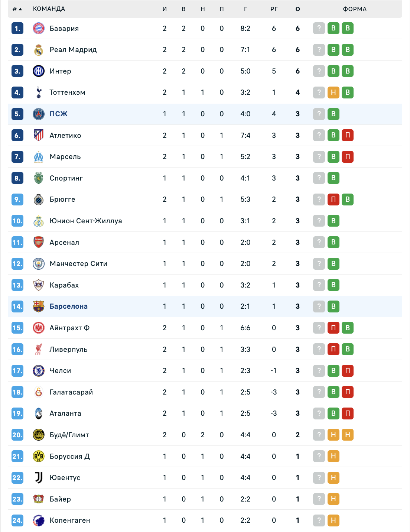Click the Borussia Dortmund BVB logo
Viewport: 410px width, 532px height.
tap(39, 456)
